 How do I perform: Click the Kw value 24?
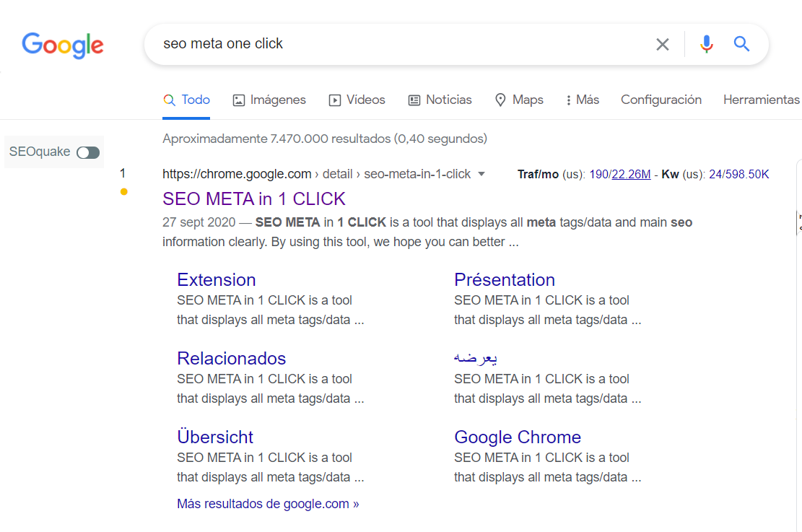point(715,175)
